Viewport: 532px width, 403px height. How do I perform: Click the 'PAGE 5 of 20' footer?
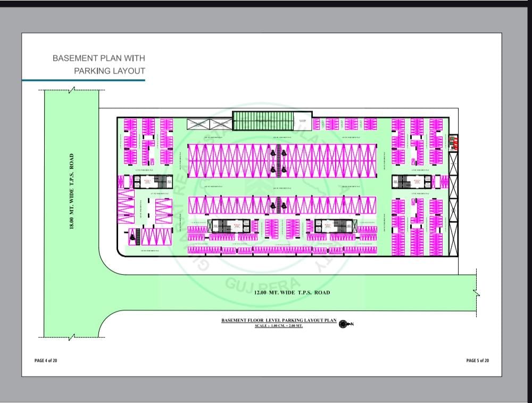[477, 360]
